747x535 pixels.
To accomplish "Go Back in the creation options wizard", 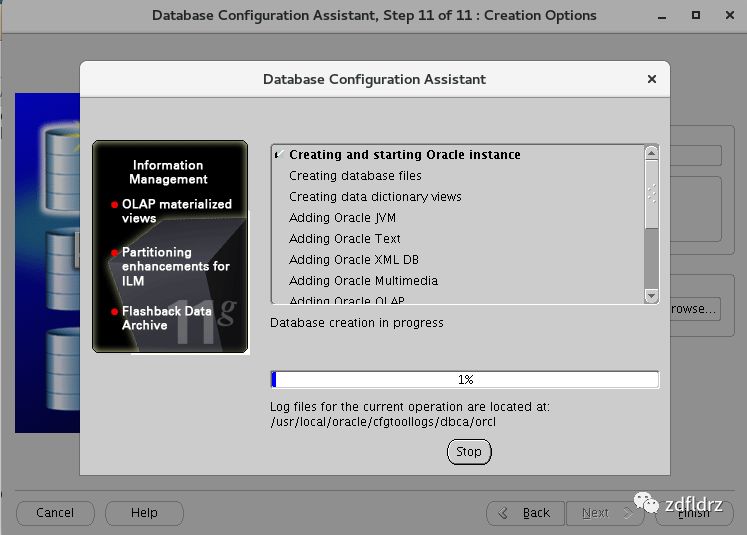I will (525, 513).
